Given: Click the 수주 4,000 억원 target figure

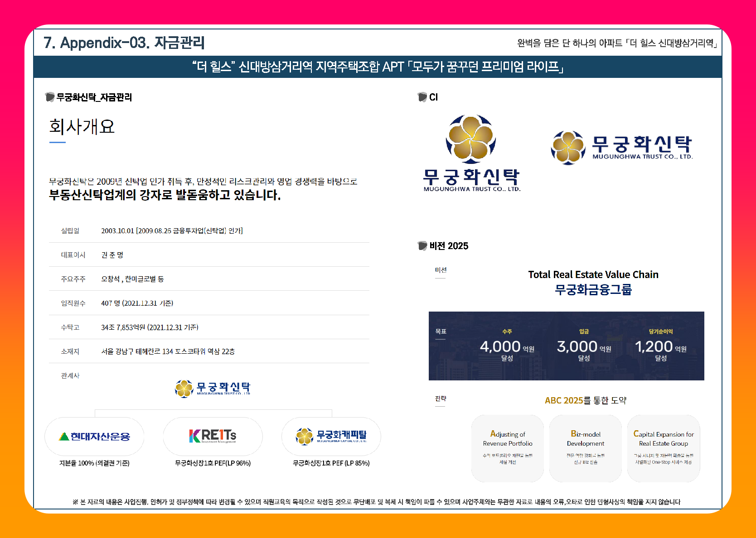Looking at the screenshot, I should click(x=507, y=346).
